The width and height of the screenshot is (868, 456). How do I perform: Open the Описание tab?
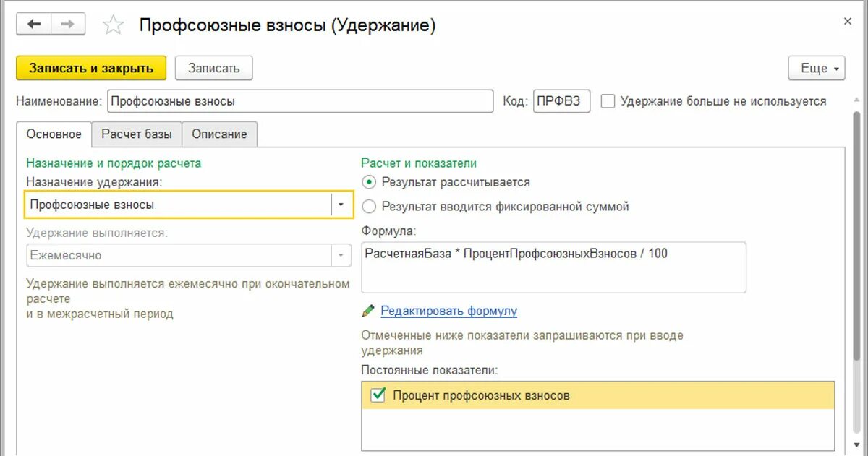point(220,134)
